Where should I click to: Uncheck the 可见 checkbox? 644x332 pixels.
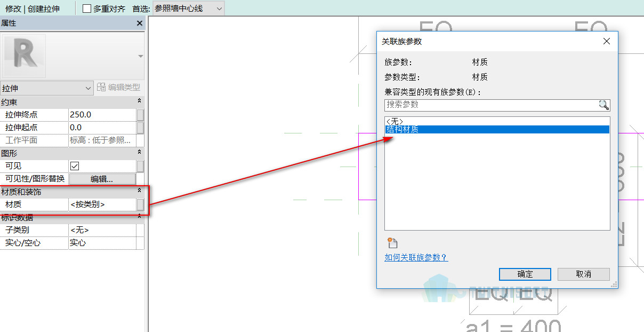(x=75, y=166)
